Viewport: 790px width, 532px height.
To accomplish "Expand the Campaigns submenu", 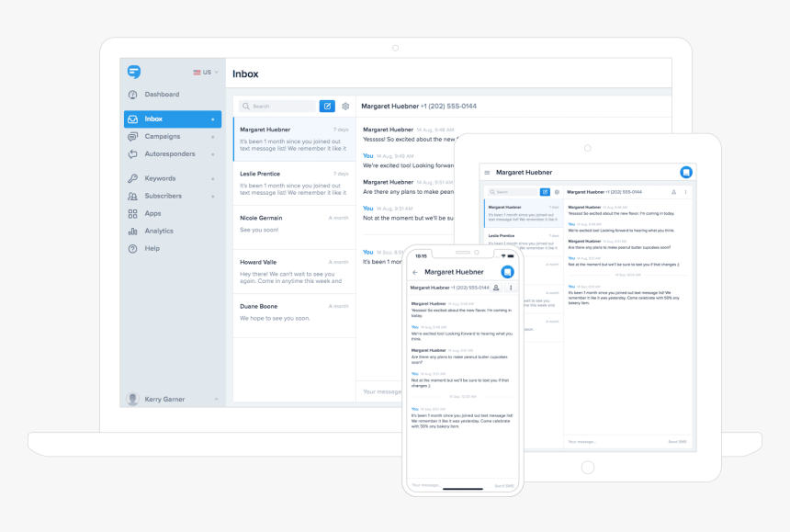I will click(x=213, y=137).
